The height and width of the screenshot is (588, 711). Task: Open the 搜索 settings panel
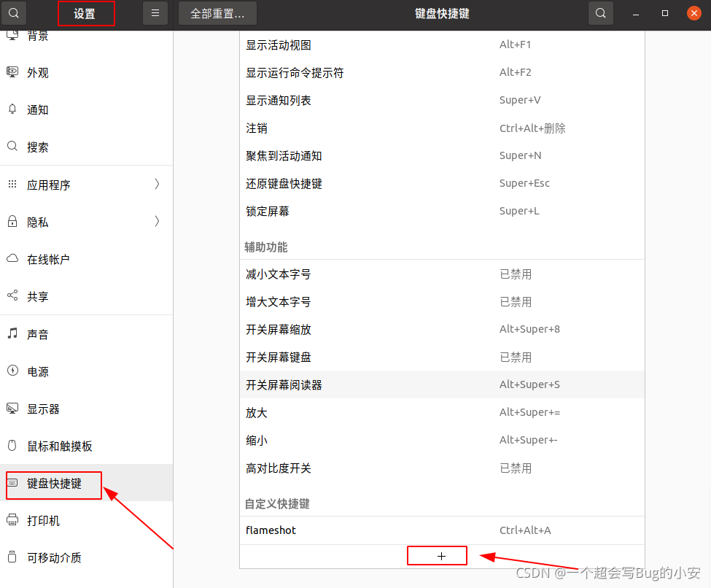point(86,147)
